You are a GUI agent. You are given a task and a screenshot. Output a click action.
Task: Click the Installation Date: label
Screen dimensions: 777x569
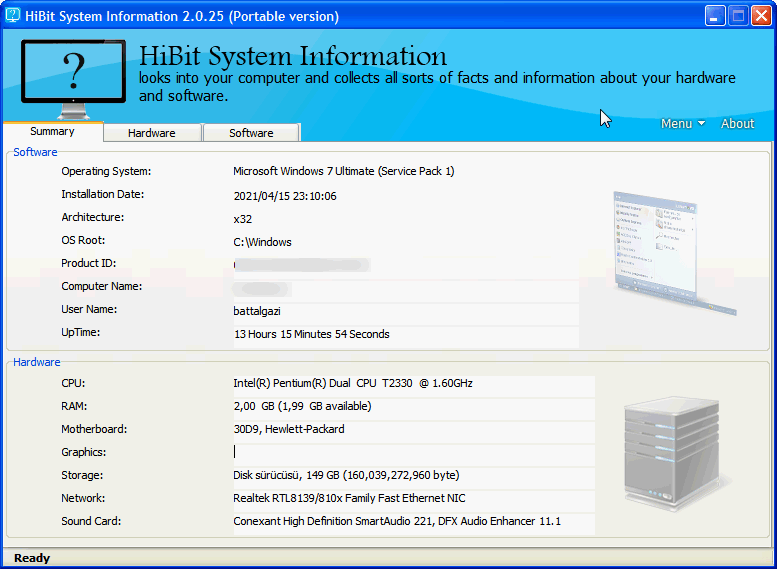point(103,194)
